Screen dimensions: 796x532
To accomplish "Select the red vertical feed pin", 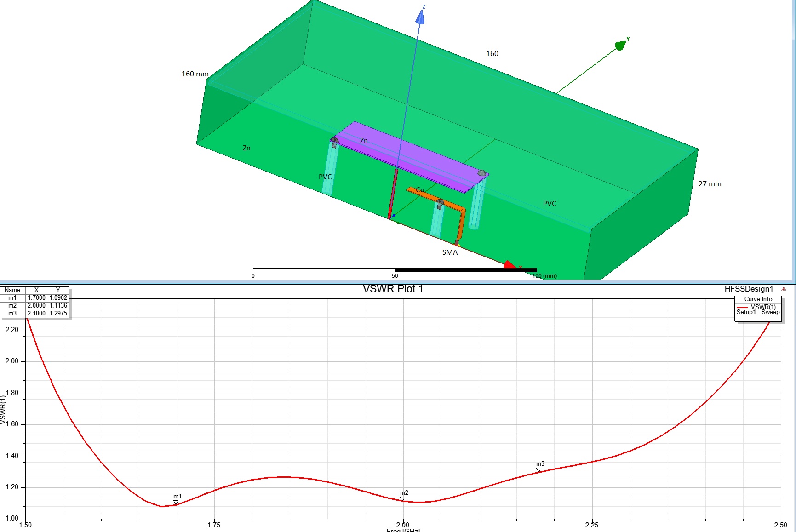I will pos(393,194).
